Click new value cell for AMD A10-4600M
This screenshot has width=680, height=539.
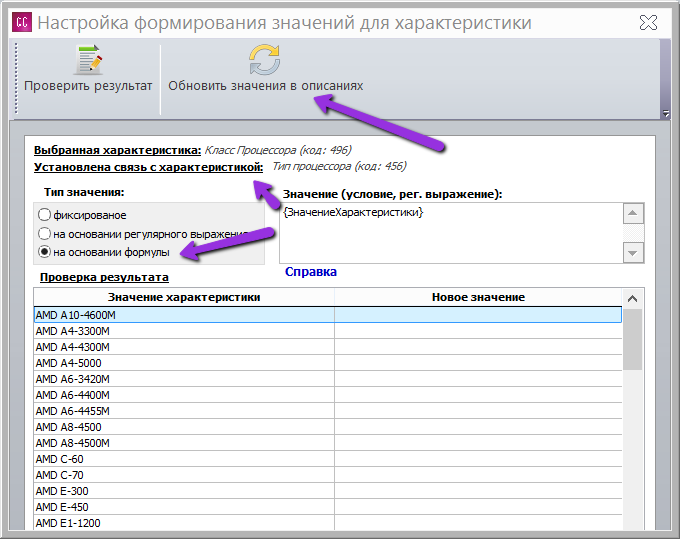click(x=478, y=315)
